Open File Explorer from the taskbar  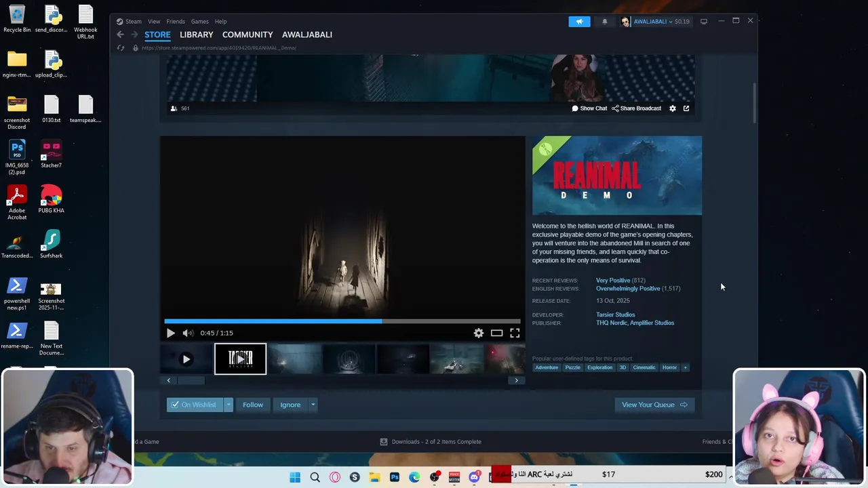coord(374,477)
